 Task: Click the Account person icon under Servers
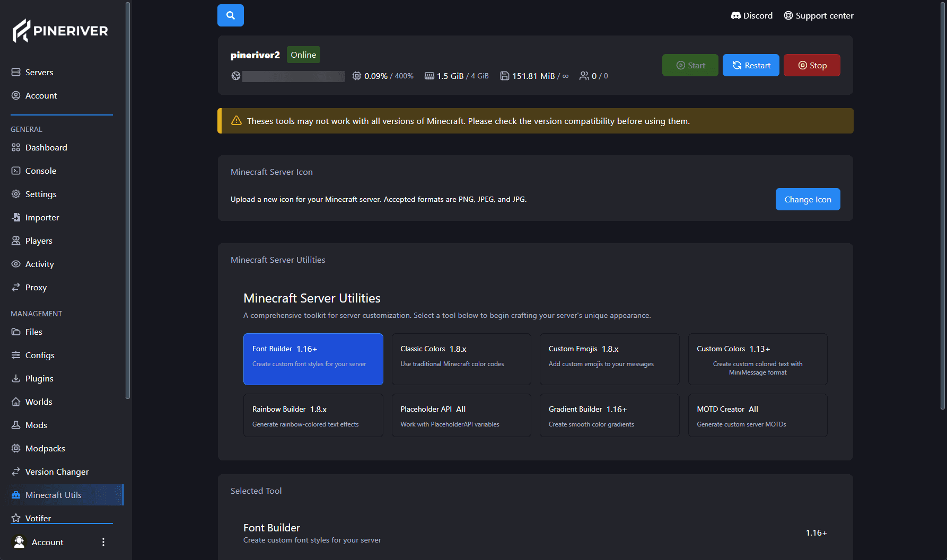tap(16, 95)
